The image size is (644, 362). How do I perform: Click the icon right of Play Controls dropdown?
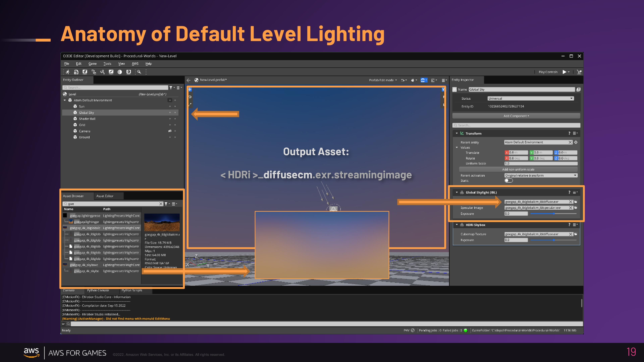pos(579,72)
